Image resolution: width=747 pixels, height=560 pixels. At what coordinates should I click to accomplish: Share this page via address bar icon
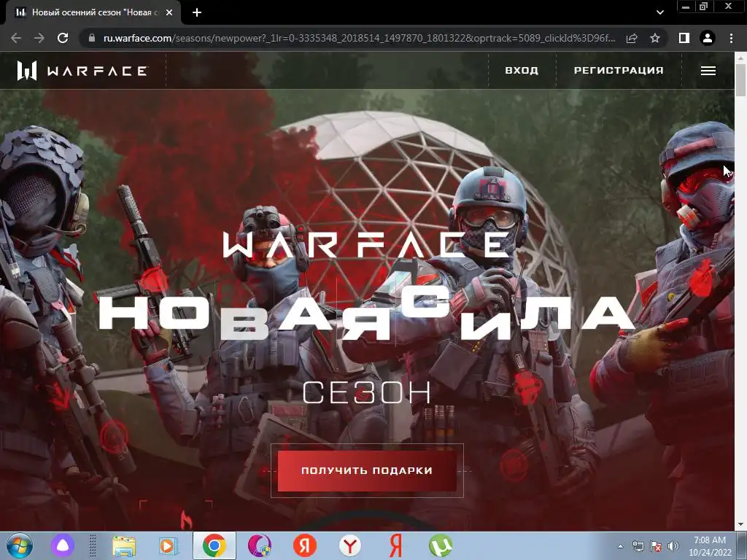[x=632, y=38]
